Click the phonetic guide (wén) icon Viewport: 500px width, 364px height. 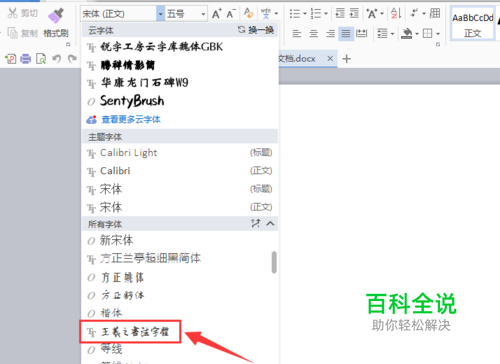point(266,14)
